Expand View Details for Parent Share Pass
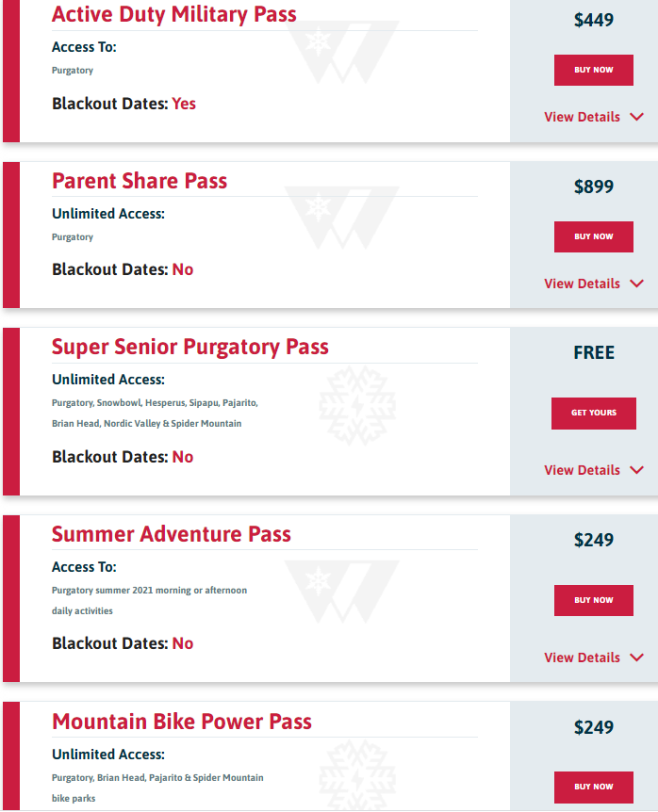 pos(583,284)
